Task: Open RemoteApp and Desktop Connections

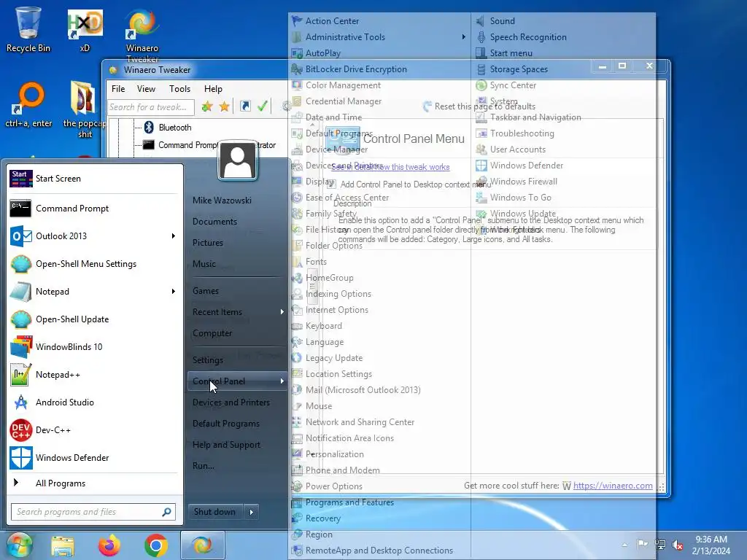Action: [379, 551]
